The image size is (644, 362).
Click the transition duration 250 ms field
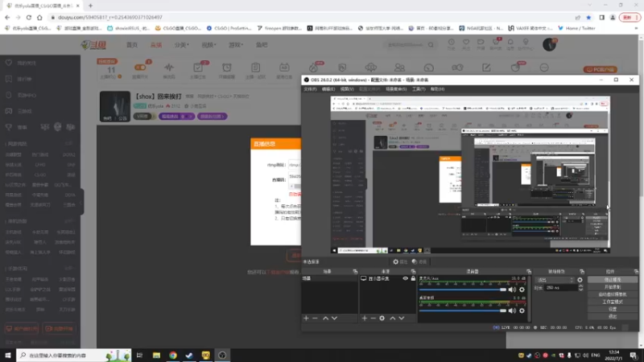(x=561, y=288)
